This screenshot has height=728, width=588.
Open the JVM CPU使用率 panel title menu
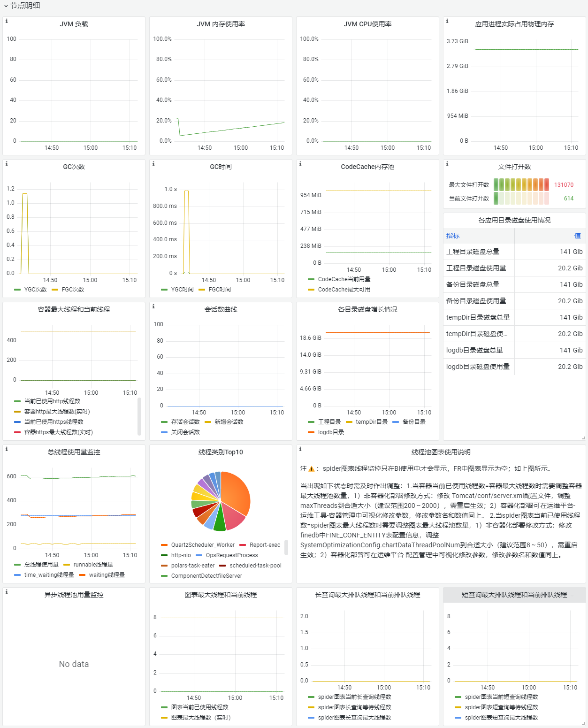click(367, 24)
